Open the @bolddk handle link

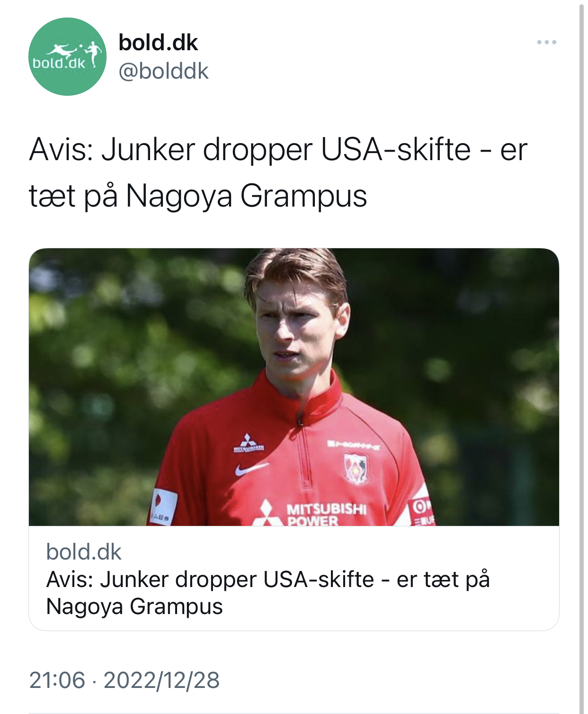(163, 72)
